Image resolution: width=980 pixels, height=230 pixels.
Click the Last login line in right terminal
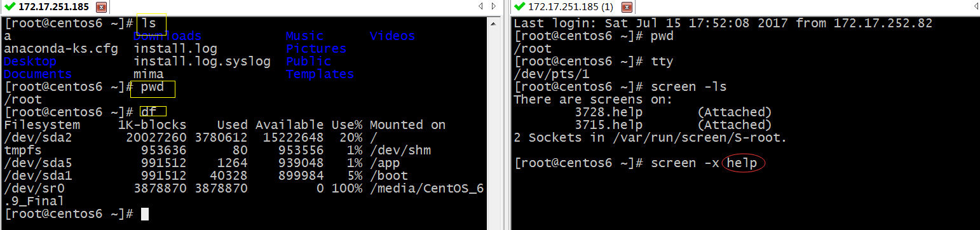point(723,24)
